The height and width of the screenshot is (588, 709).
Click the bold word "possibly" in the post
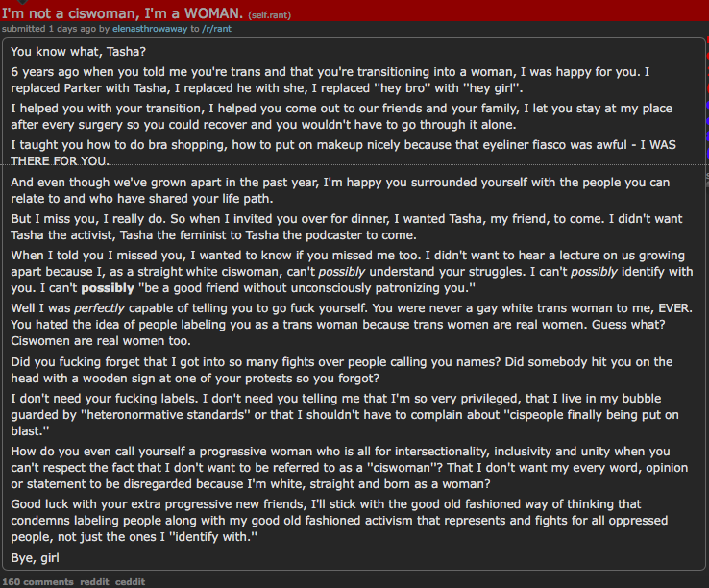pyautogui.click(x=108, y=288)
